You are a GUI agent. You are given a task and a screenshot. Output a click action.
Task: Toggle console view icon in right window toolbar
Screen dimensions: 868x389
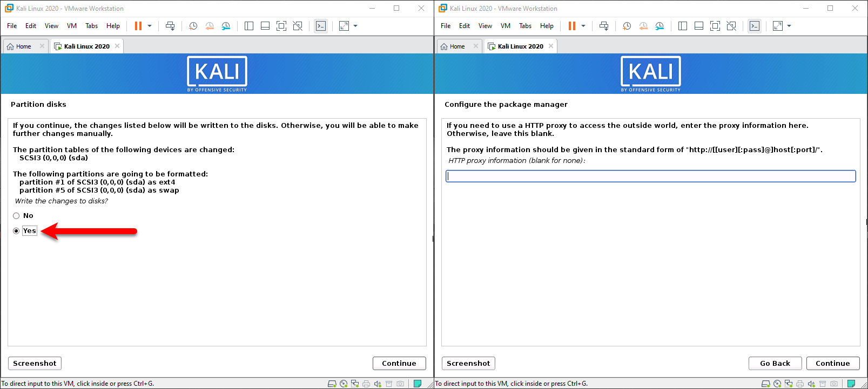[x=755, y=26]
